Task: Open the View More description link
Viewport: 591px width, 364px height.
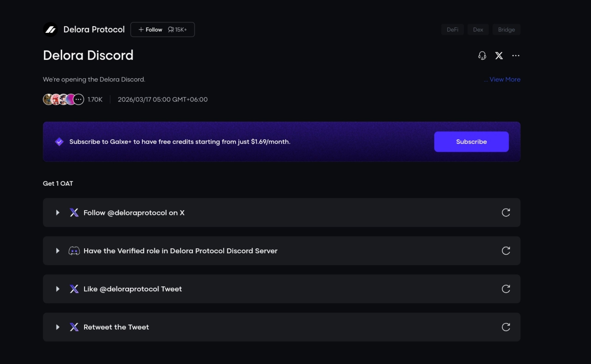Action: pos(504,80)
